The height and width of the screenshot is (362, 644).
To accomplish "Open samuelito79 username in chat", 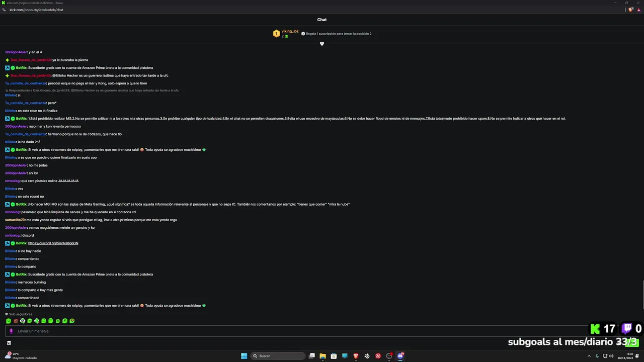I will 15,220.
